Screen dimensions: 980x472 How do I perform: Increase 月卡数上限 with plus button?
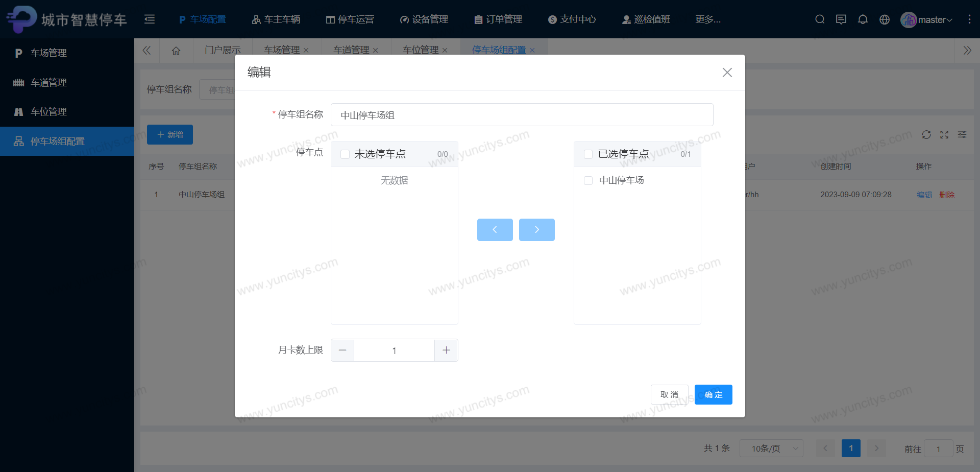click(446, 350)
